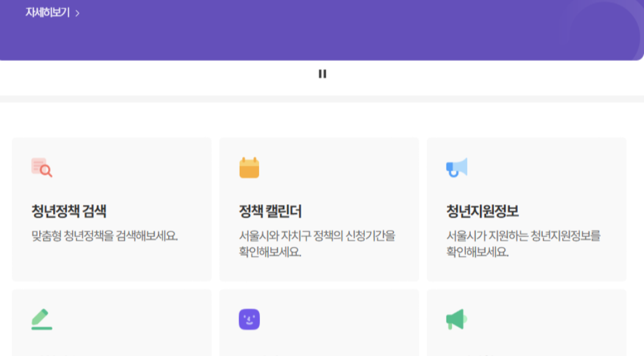644x356 pixels.
Task: Click the purple smiley face icon
Action: click(249, 319)
